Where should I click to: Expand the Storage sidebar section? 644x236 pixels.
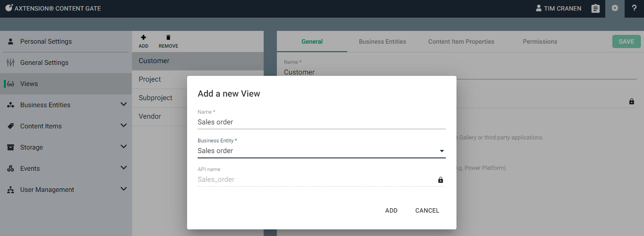click(123, 147)
